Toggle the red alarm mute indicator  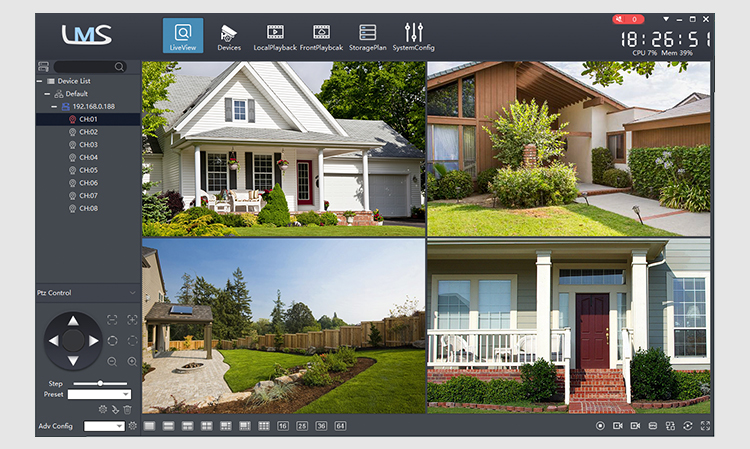pos(628,19)
